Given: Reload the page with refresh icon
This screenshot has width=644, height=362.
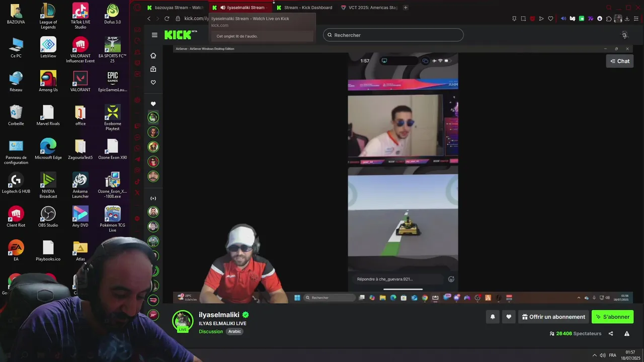Looking at the screenshot, I should tap(167, 19).
